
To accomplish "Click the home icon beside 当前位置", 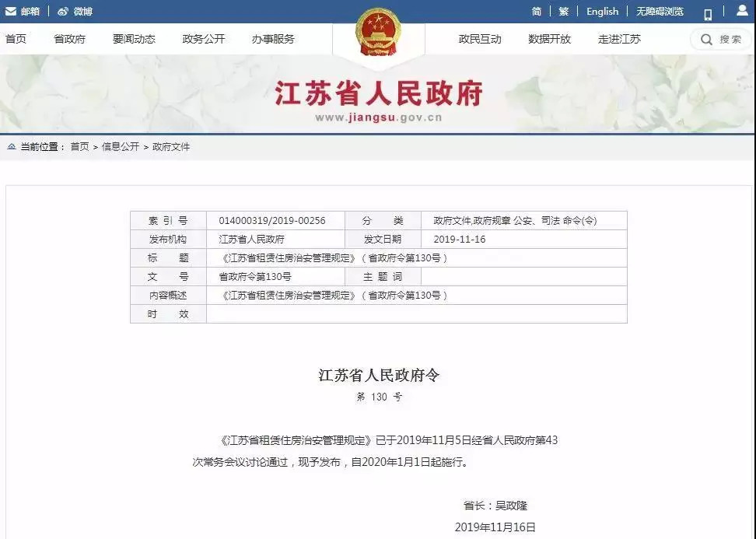I will tap(11, 146).
